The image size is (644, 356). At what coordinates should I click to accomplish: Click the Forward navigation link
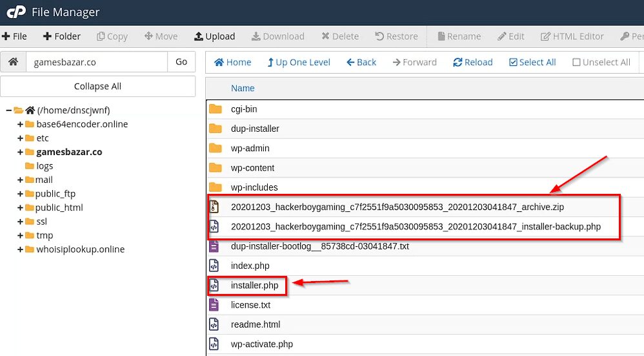[x=414, y=62]
